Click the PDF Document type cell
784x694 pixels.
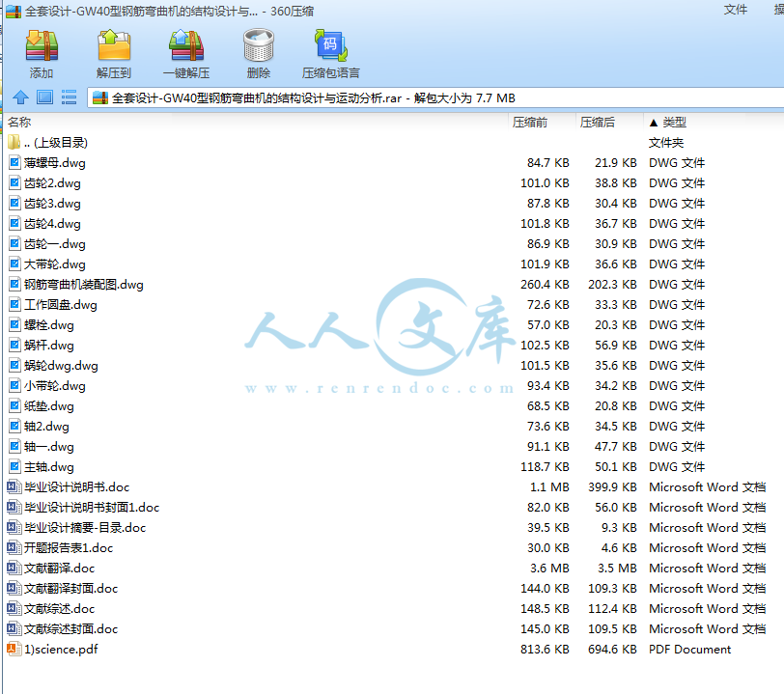point(689,649)
